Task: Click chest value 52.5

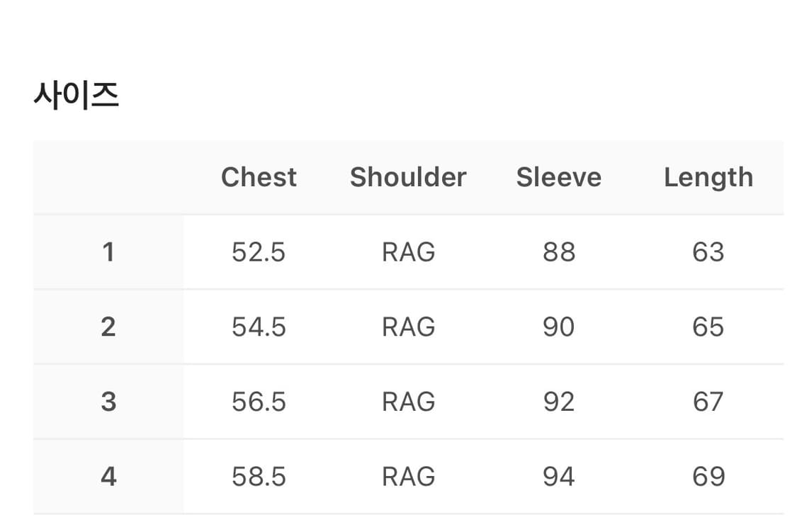Action: point(259,252)
